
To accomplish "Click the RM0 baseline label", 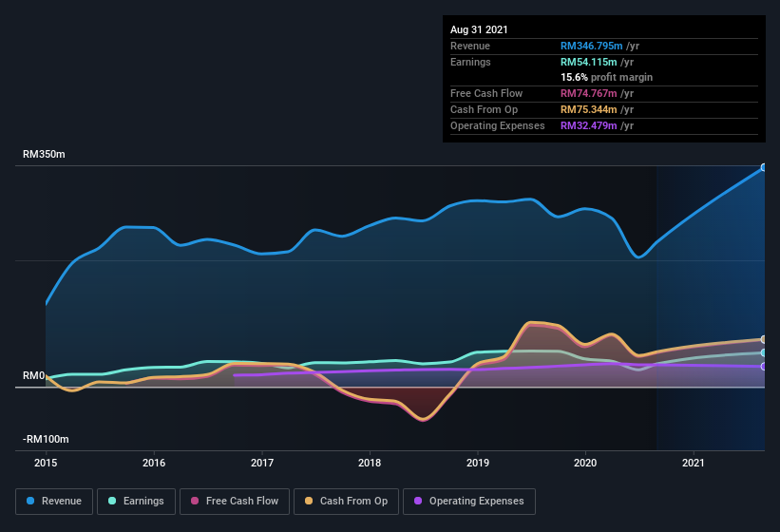I will [x=33, y=375].
